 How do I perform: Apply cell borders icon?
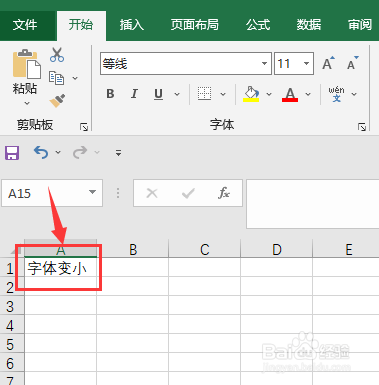[204, 94]
